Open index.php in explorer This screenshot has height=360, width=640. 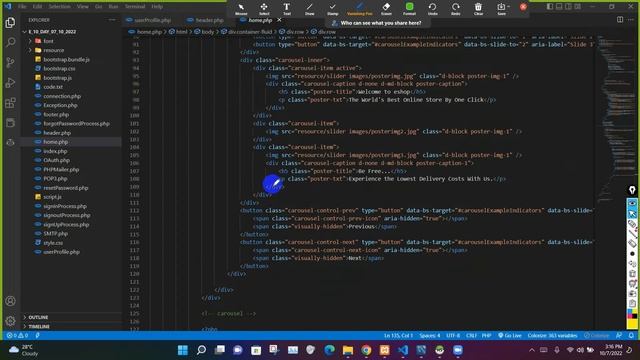point(55,151)
